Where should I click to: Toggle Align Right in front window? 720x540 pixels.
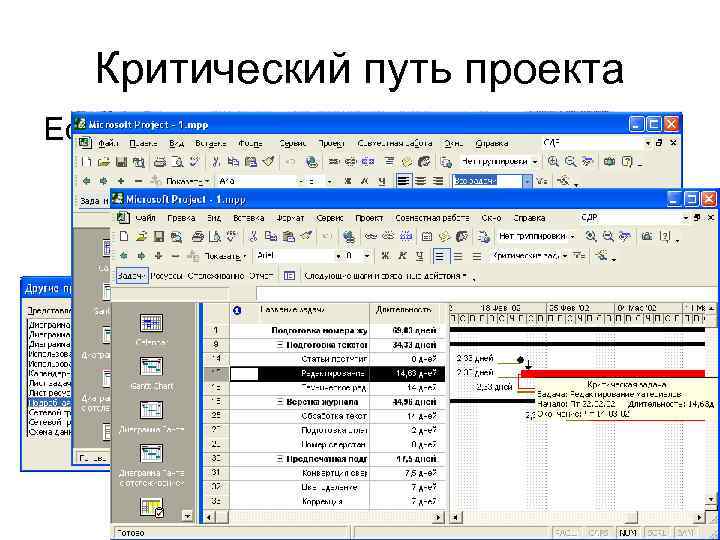[x=477, y=256]
